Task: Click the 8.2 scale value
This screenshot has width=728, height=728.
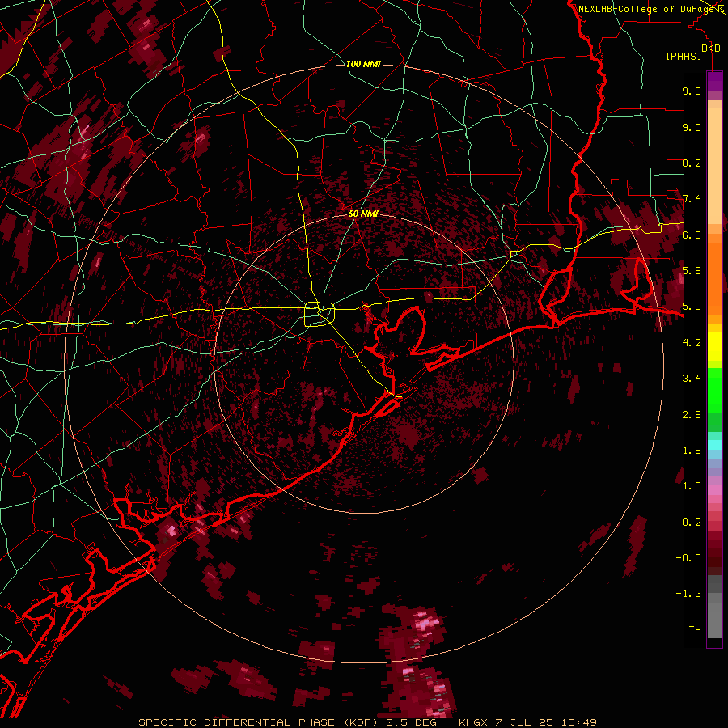Action: point(692,163)
